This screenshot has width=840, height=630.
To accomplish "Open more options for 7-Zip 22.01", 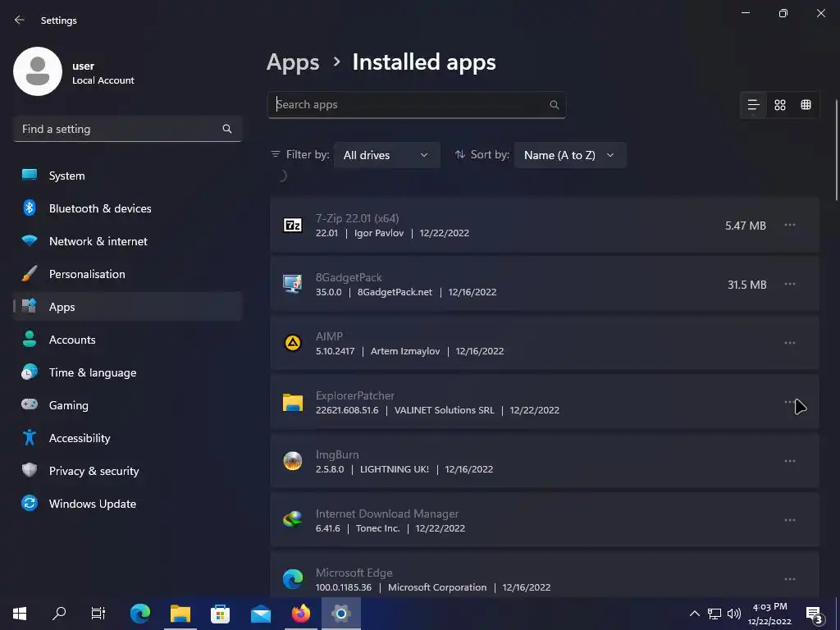I will (790, 225).
